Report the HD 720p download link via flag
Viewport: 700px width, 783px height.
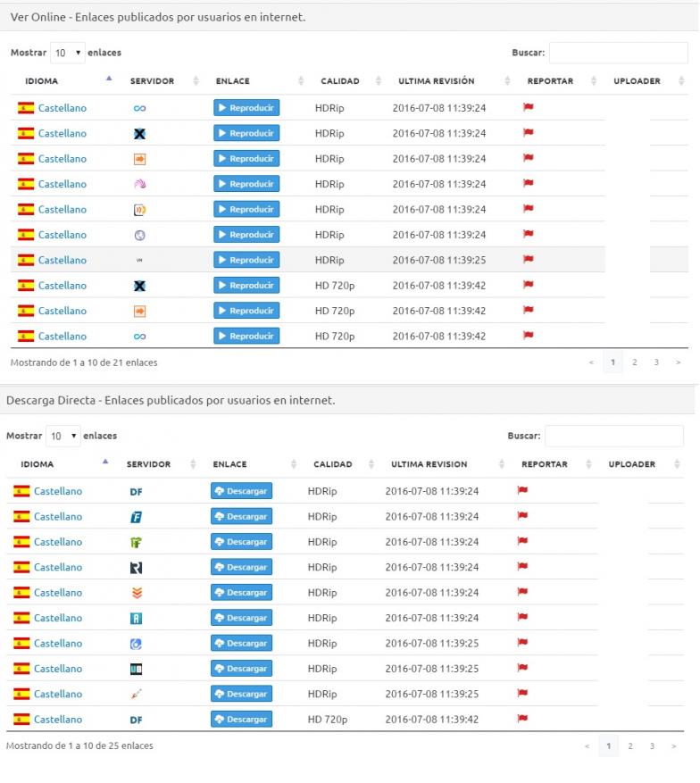tap(522, 719)
